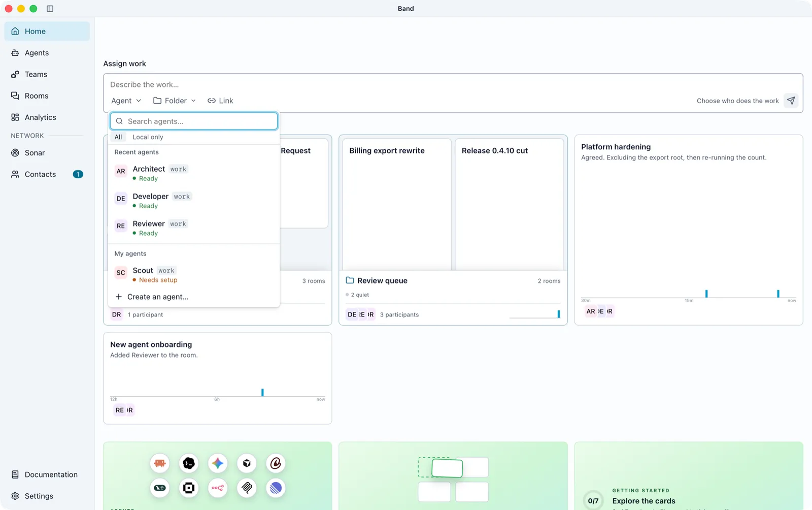Click the 0/7 progress ring
Image resolution: width=812 pixels, height=510 pixels.
[593, 501]
